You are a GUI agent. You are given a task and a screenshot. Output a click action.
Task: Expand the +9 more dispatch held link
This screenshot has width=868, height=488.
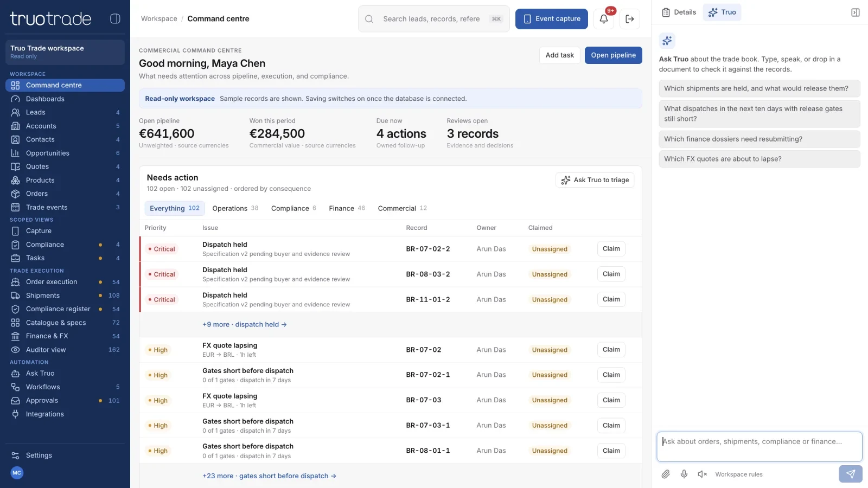click(x=245, y=325)
